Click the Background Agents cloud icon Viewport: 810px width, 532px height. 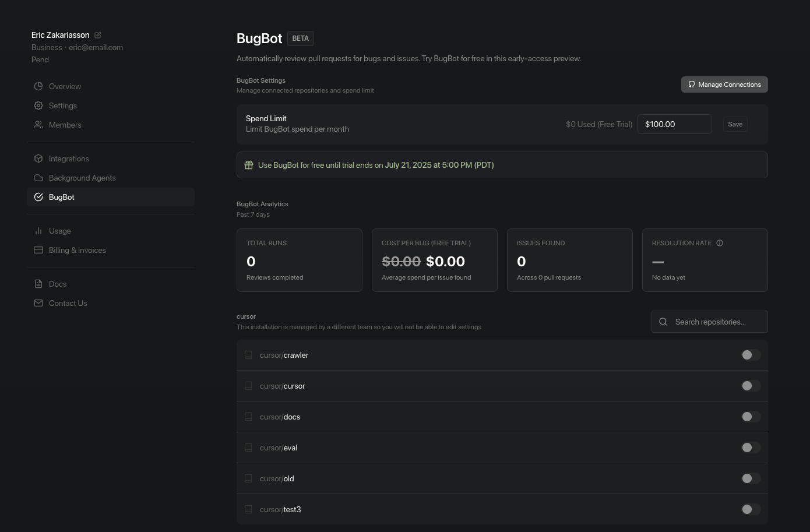(38, 178)
